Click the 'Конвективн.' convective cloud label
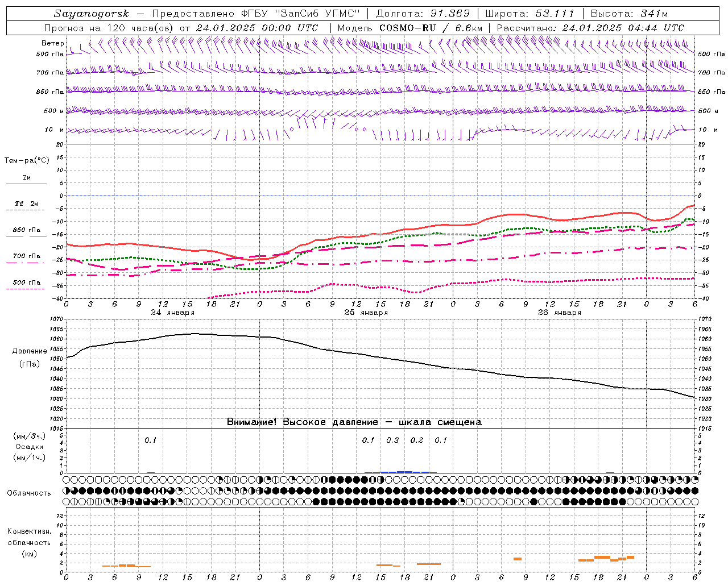 (29, 531)
